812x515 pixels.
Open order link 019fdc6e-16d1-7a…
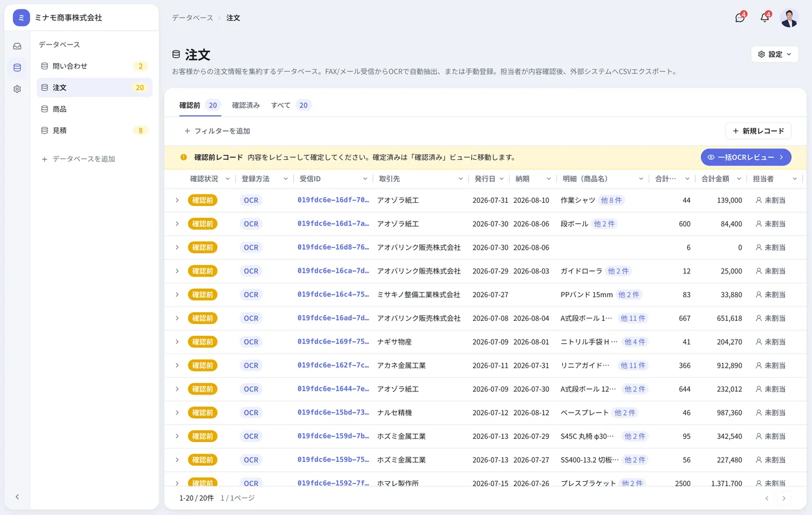[333, 223]
